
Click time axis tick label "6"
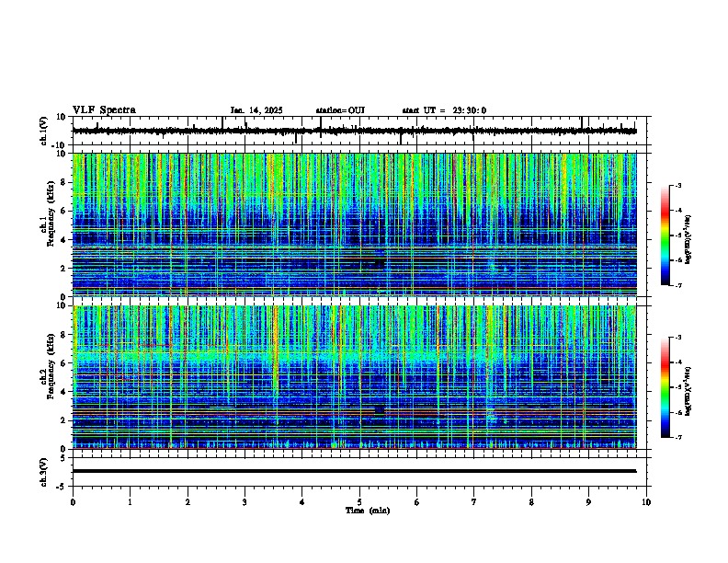pos(417,502)
